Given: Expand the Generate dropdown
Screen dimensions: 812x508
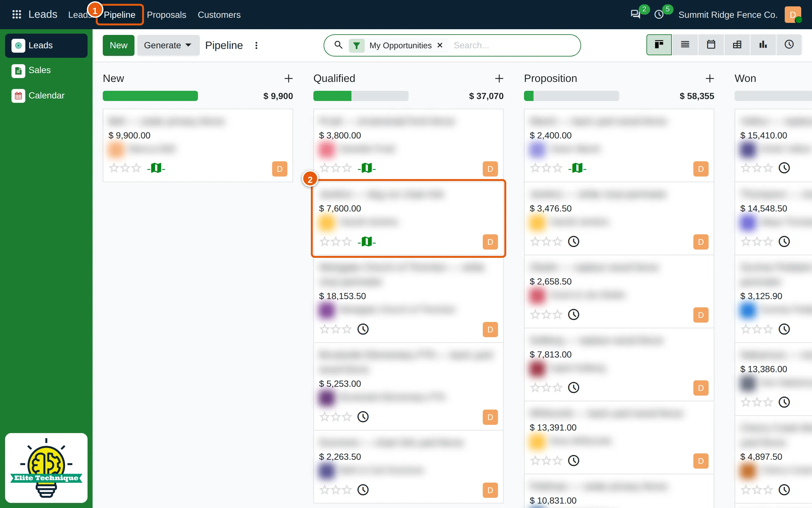Looking at the screenshot, I should click(x=168, y=45).
